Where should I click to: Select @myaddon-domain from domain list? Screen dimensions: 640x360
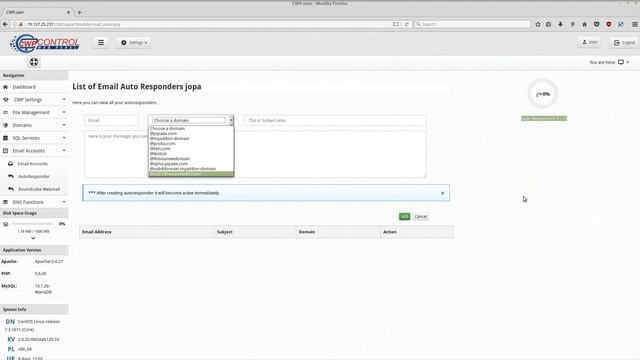pyautogui.click(x=169, y=138)
